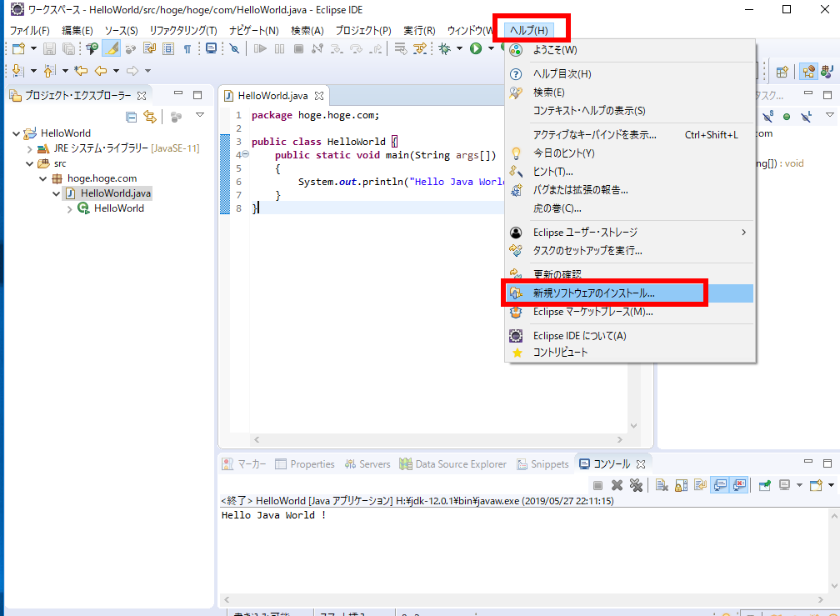
Task: Toggle Pin Console
Action: (x=765, y=485)
